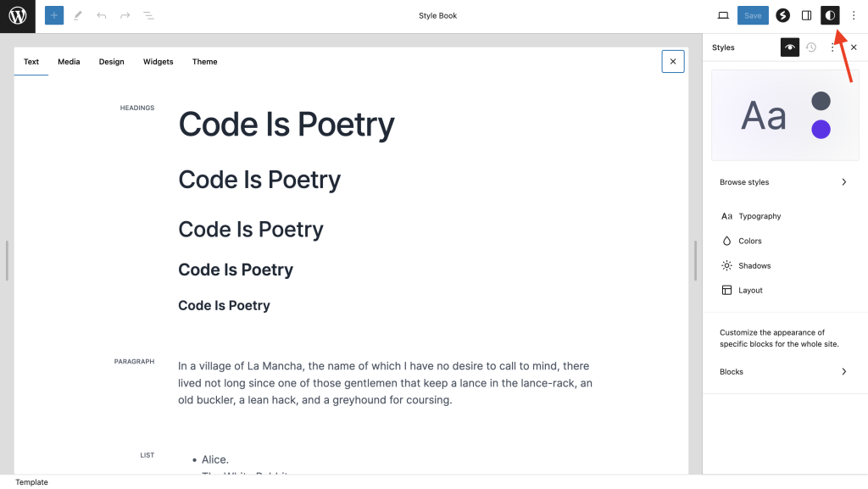The height and width of the screenshot is (489, 868).
Task: Click the redo arrow icon
Action: 125,15
